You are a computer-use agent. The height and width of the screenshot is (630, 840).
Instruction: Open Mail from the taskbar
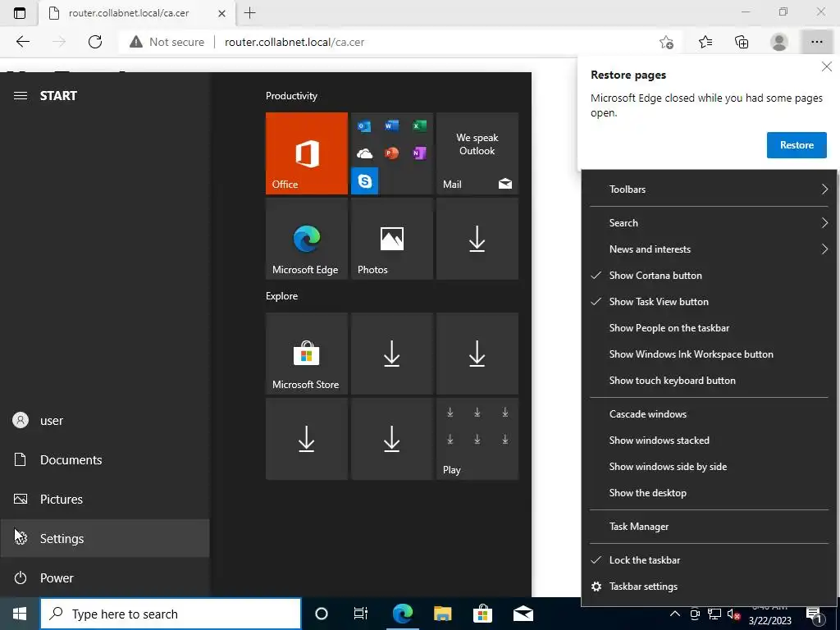tap(523, 614)
